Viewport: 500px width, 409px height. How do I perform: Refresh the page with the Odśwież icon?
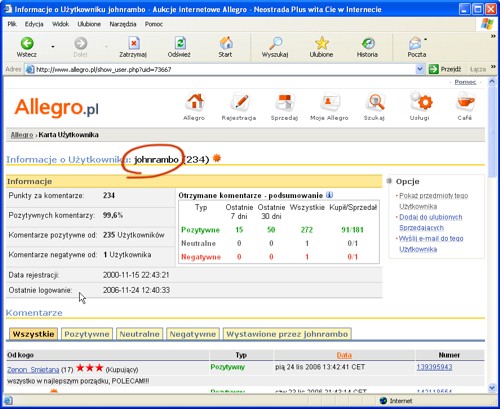tap(180, 43)
